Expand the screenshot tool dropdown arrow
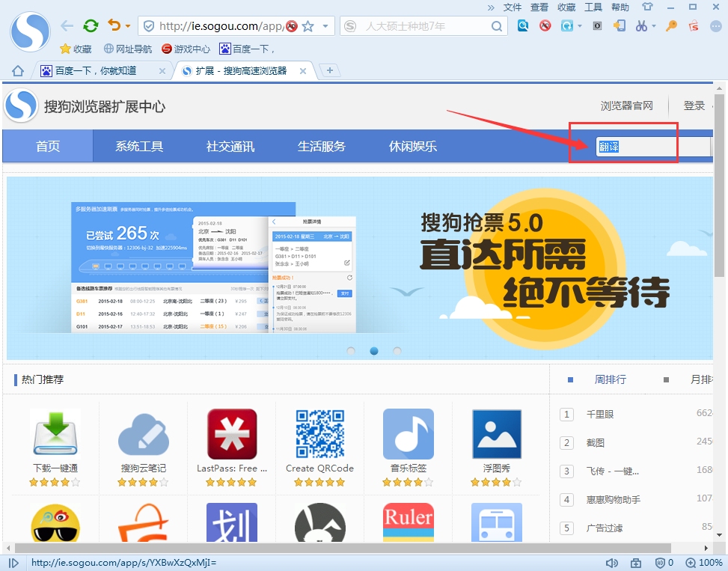Screen dimensions: 728x571 click(x=654, y=25)
